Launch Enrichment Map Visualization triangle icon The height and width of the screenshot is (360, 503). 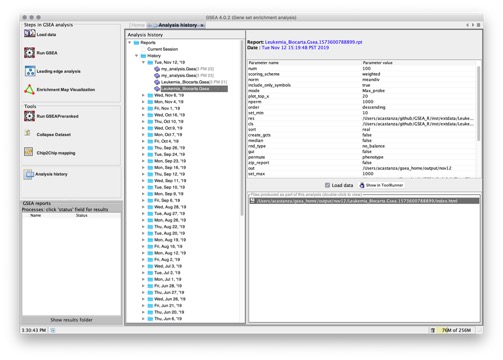pos(29,89)
